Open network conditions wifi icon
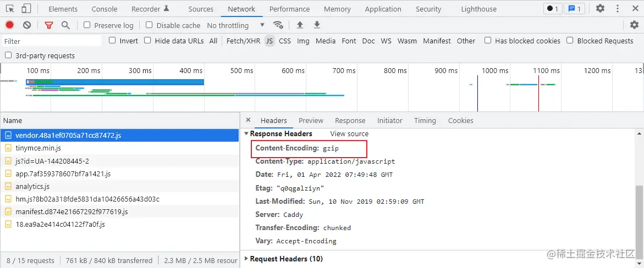 [x=278, y=25]
